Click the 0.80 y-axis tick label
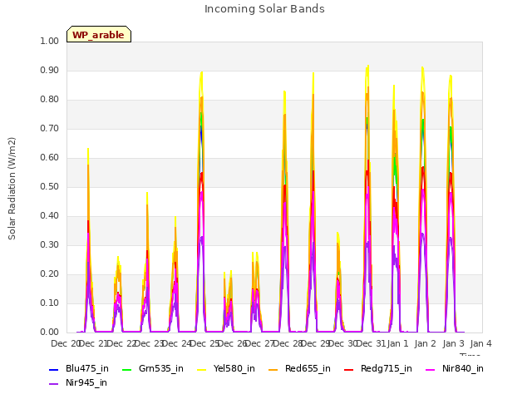Screen dimensions: 532x399 pyautogui.click(x=49, y=100)
